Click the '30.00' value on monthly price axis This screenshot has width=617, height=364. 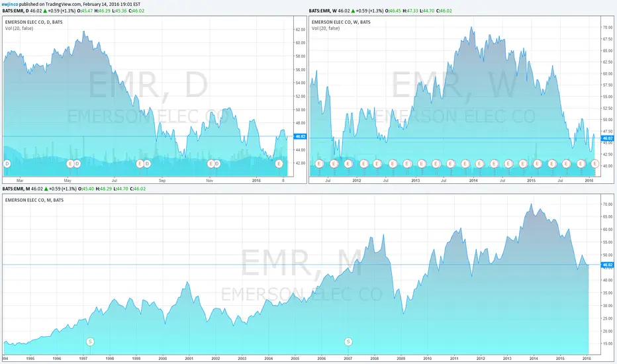[x=608, y=305]
